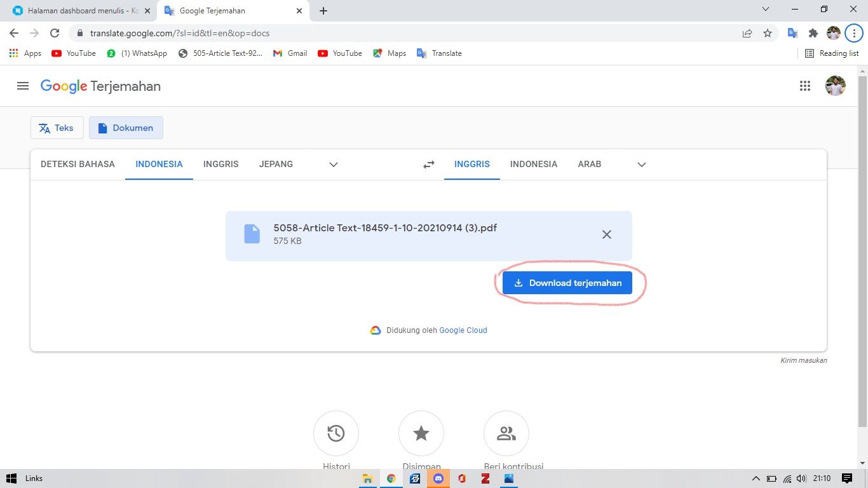The width and height of the screenshot is (868, 488).
Task: Open Discord from the taskbar
Action: point(438,478)
